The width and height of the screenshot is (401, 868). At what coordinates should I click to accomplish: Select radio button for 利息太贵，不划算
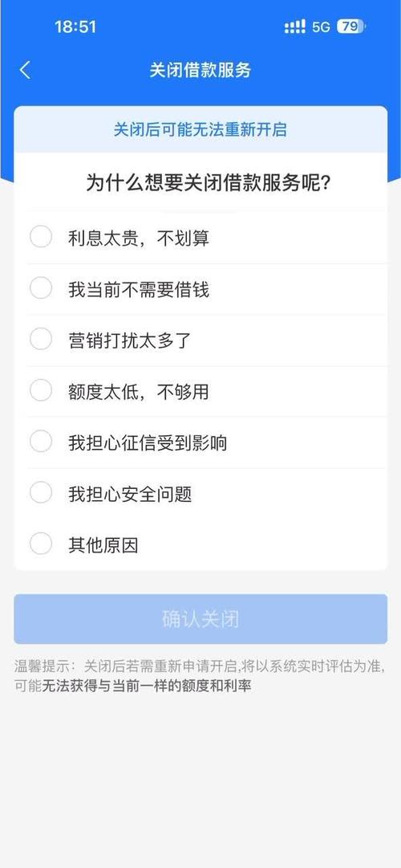tap(41, 237)
